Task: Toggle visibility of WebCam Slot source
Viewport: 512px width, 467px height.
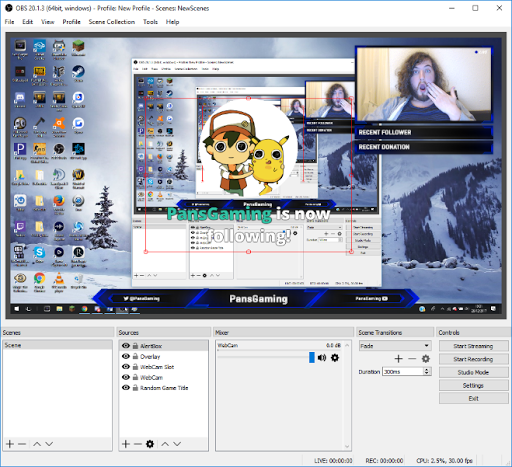Action: [126, 367]
